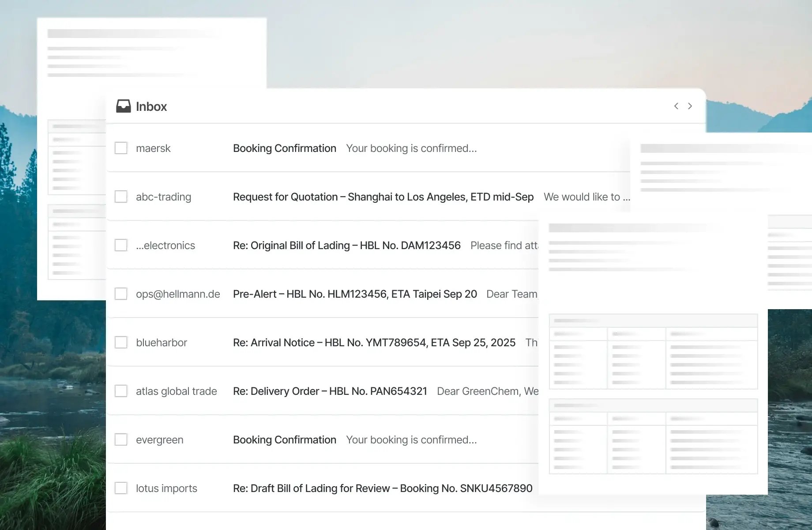The width and height of the screenshot is (812, 530).
Task: Open the maersk Booking Confirmation email
Action: click(x=285, y=148)
